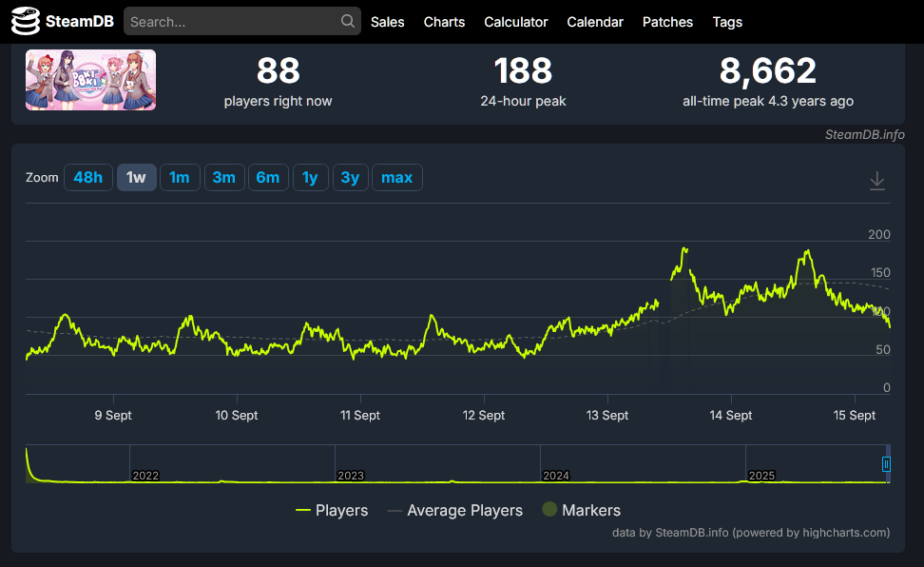The height and width of the screenshot is (567, 924).
Task: Click the "8,662" all-time peak value
Action: click(x=768, y=70)
